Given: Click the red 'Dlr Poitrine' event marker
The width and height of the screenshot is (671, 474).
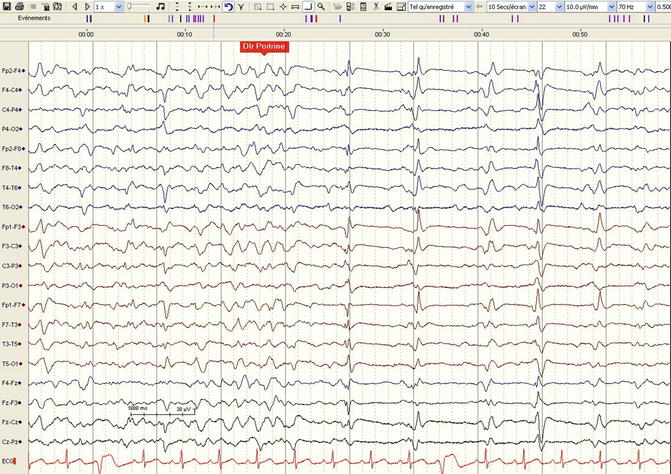Looking at the screenshot, I should point(264,46).
